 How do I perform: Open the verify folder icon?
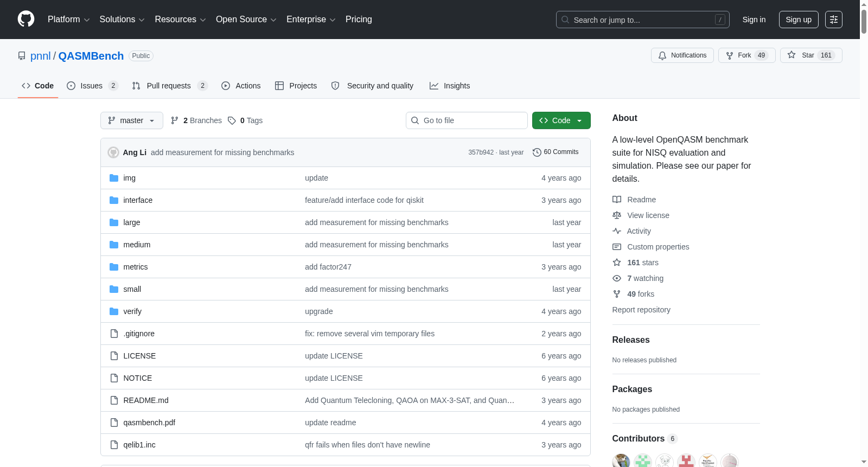pyautogui.click(x=114, y=311)
